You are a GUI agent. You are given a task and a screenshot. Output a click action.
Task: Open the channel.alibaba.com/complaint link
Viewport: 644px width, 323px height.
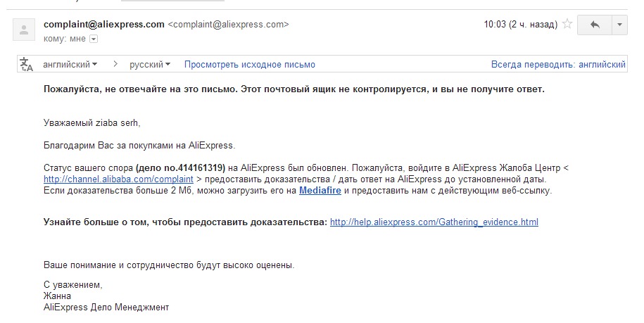click(x=118, y=179)
